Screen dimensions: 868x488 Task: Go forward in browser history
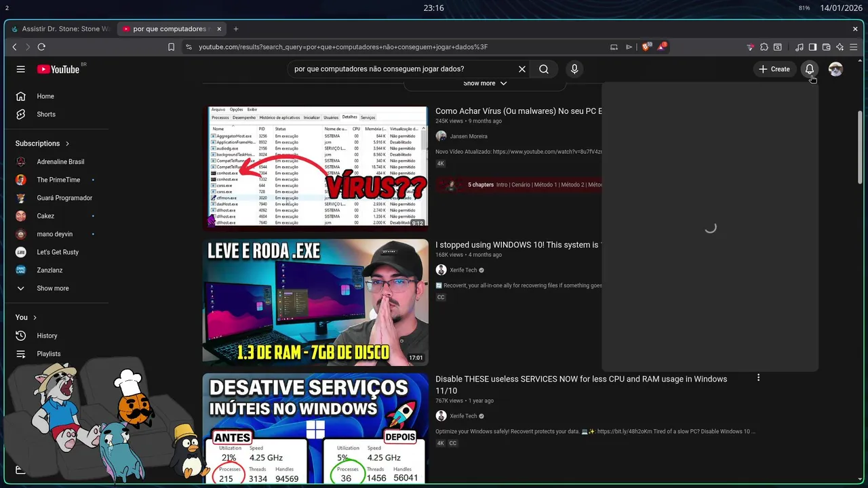click(x=28, y=47)
